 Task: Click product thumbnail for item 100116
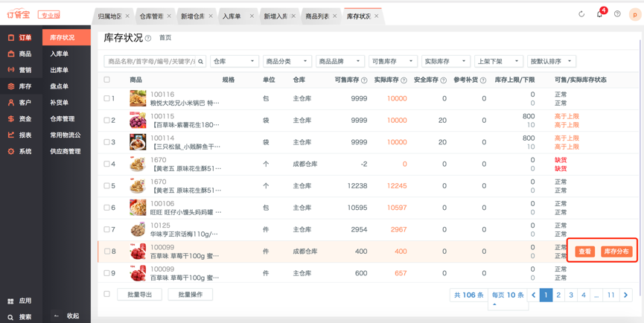tap(138, 98)
